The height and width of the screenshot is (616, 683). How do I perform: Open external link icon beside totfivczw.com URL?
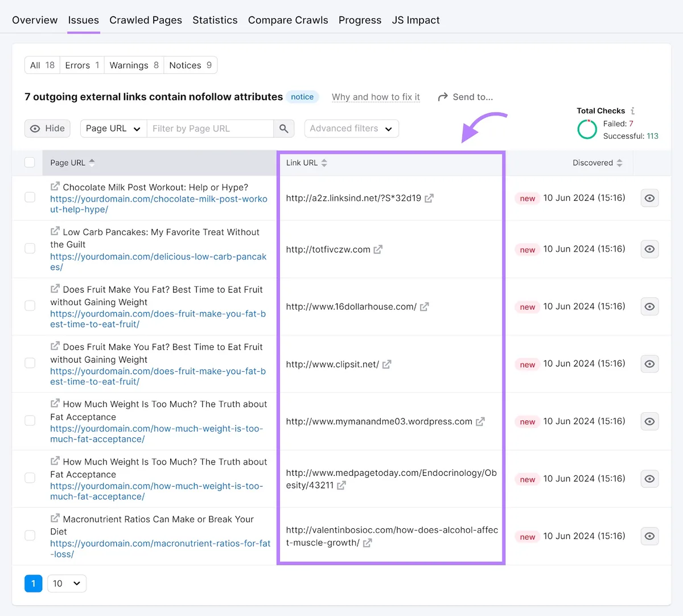(378, 249)
